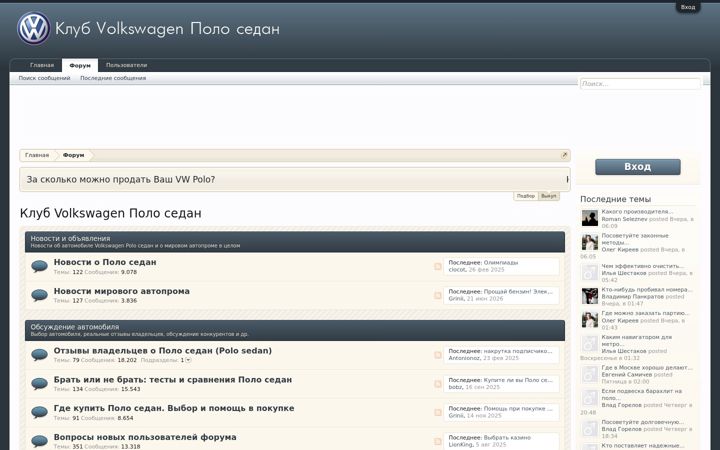Open the sidebar topic Кто-нибудь пробивал номера…
The width and height of the screenshot is (720, 450).
tap(647, 290)
